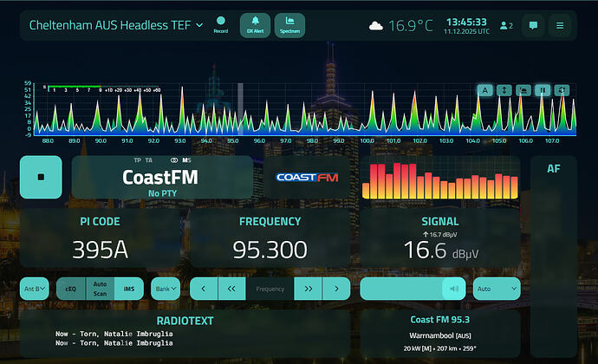This screenshot has height=364, width=598.
Task: Click the Warrnambool [AUS] location text
Action: [440, 335]
